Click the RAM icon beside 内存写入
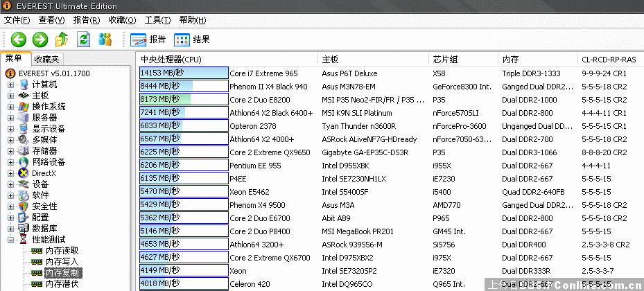This screenshot has height=291, width=644. [37, 262]
